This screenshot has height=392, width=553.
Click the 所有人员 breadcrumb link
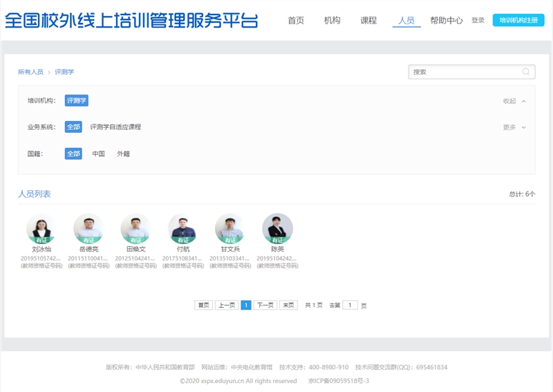tap(30, 72)
